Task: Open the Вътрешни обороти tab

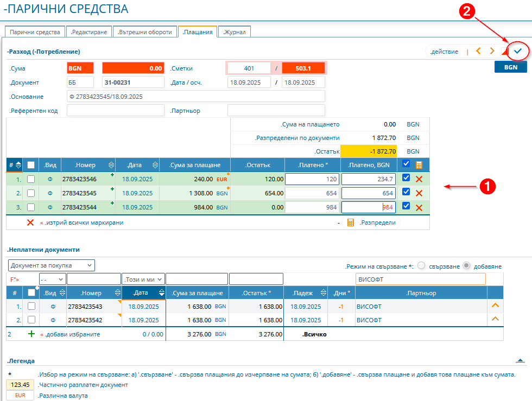Action: (x=146, y=32)
